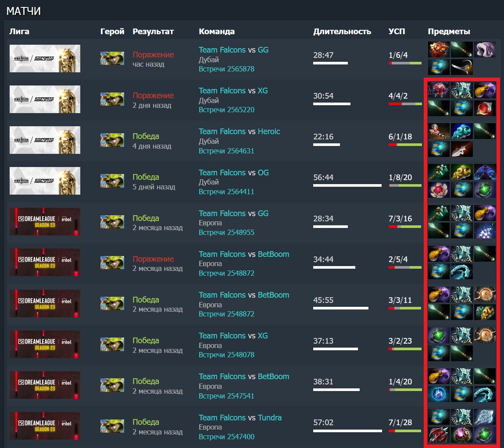Sort by Длительность column header
The width and height of the screenshot is (504, 448).
coord(342,32)
